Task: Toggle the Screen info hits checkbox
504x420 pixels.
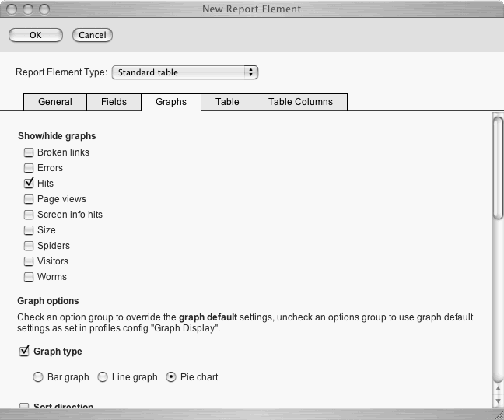Action: pos(29,215)
